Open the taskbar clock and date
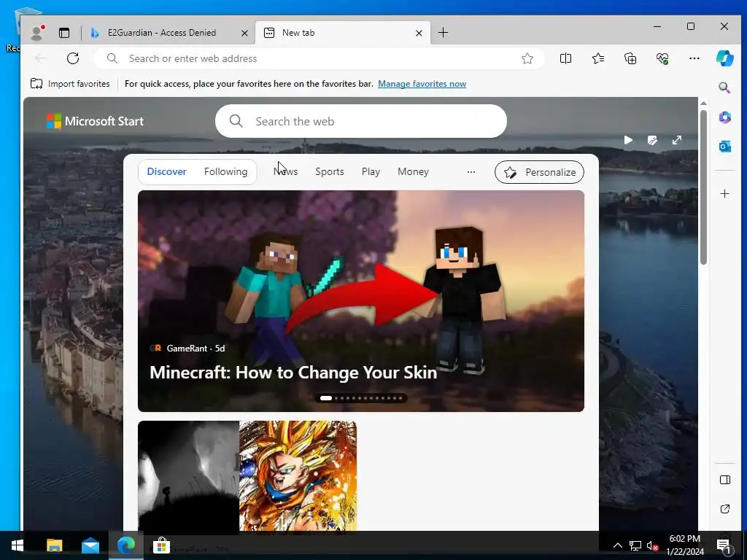This screenshot has height=560, width=747. (684, 545)
